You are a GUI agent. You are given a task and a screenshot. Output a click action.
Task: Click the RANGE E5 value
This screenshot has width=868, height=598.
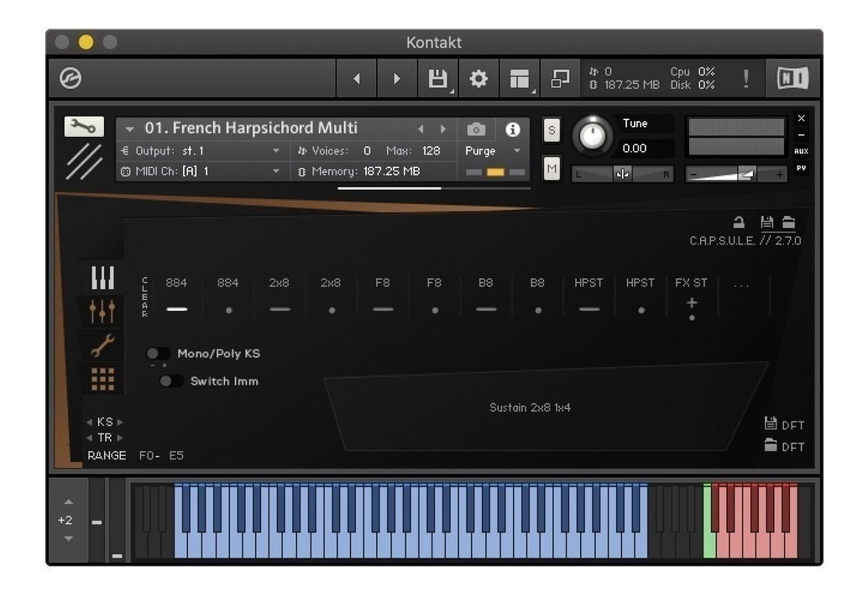click(176, 456)
